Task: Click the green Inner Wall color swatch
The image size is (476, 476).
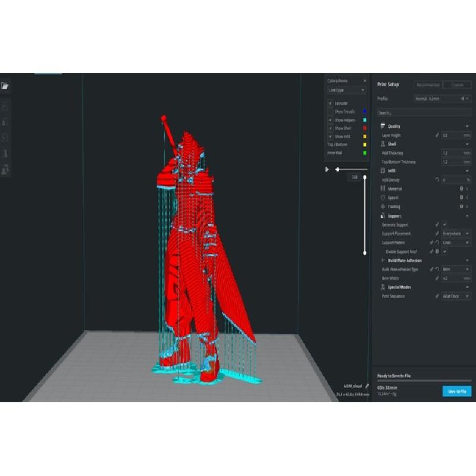Action: pos(365,153)
